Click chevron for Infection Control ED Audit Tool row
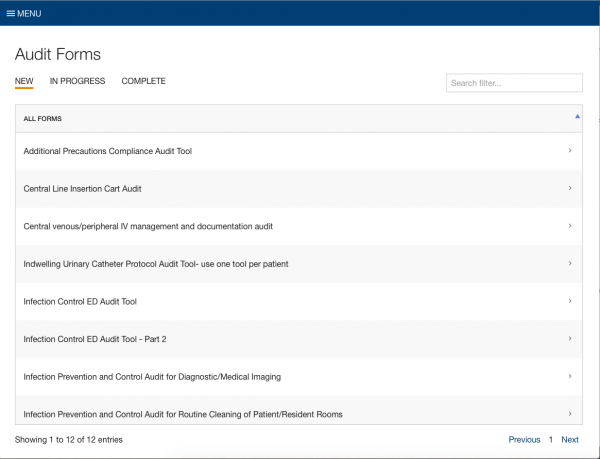The width and height of the screenshot is (600, 459). 570,301
